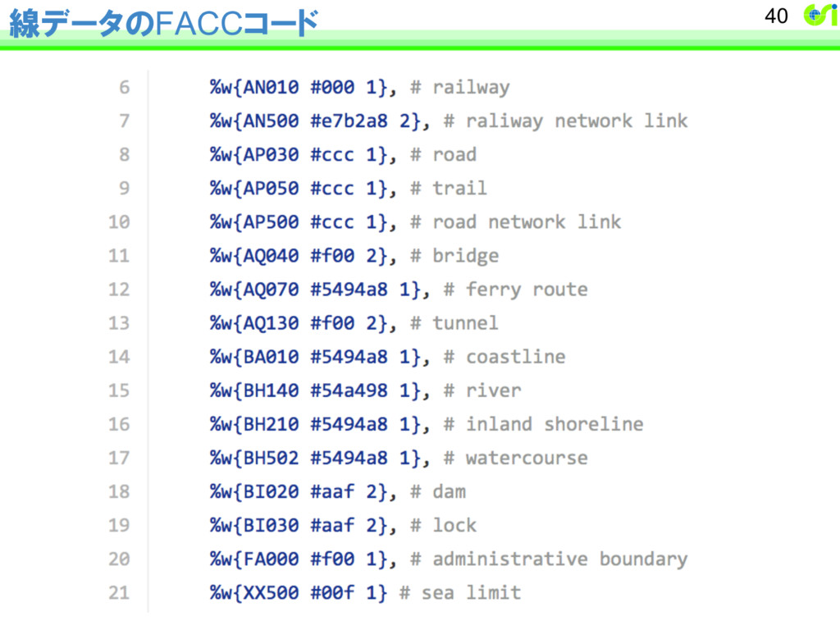The height and width of the screenshot is (630, 840).
Task: Select code %w{BA010 #5494a8 1}
Action: [315, 358]
